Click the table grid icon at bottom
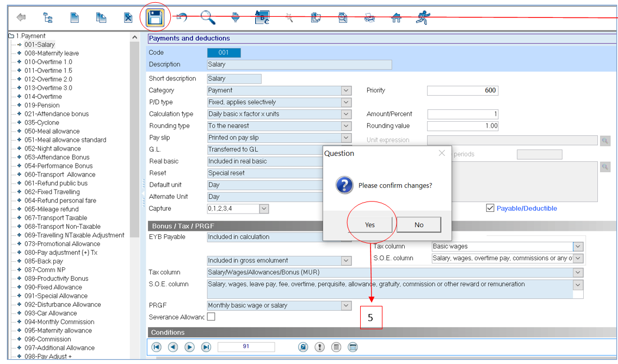 pos(353,347)
